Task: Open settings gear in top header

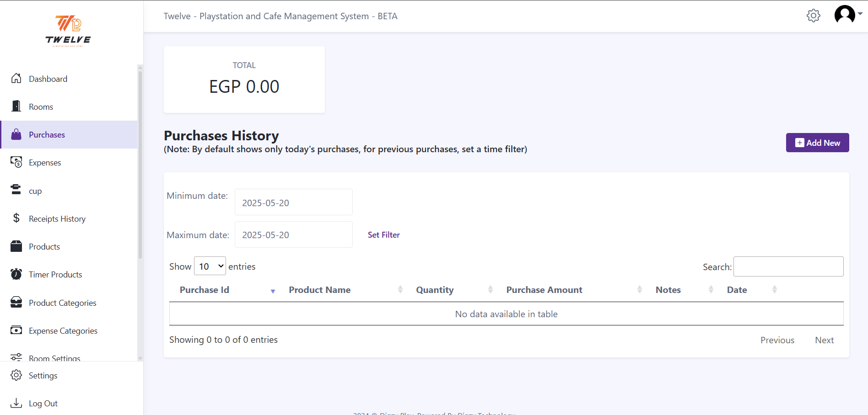Action: pos(813,16)
